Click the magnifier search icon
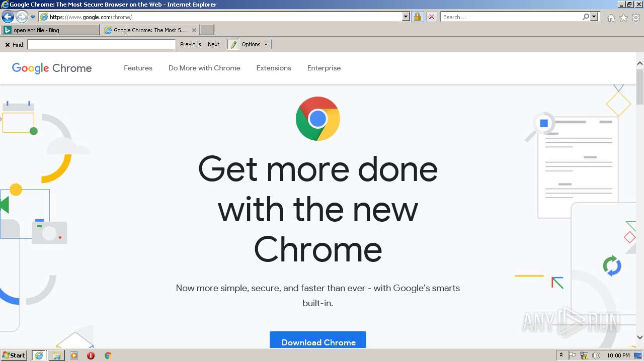Viewport: 644px width, 362px height. coord(586,17)
